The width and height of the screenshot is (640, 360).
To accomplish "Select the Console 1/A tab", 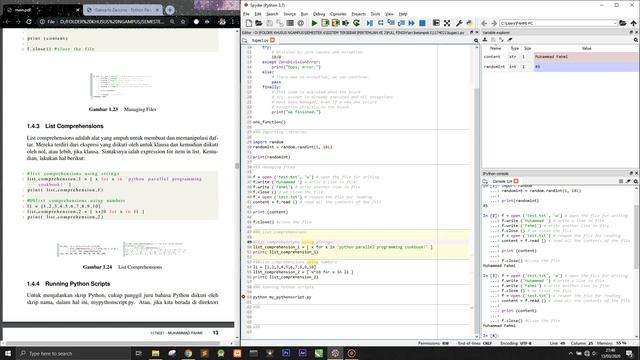I will (502, 181).
